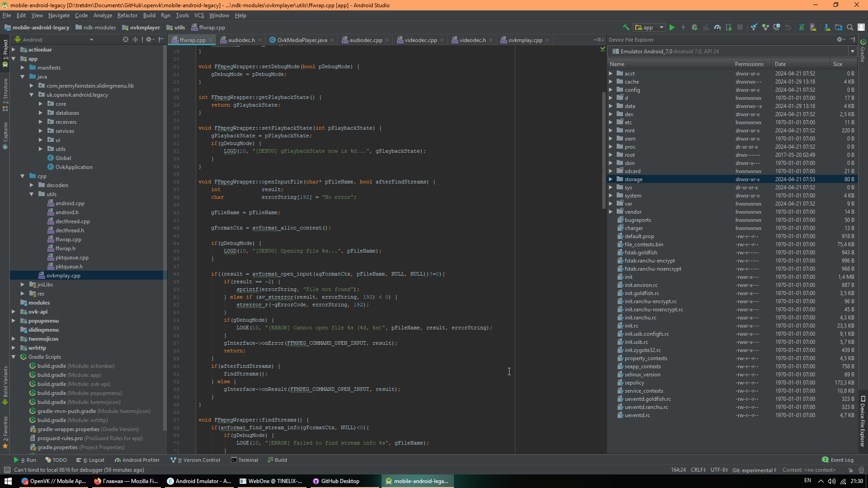This screenshot has width=868, height=488.
Task: Open the emulator device selector dropdown
Action: coord(853,52)
